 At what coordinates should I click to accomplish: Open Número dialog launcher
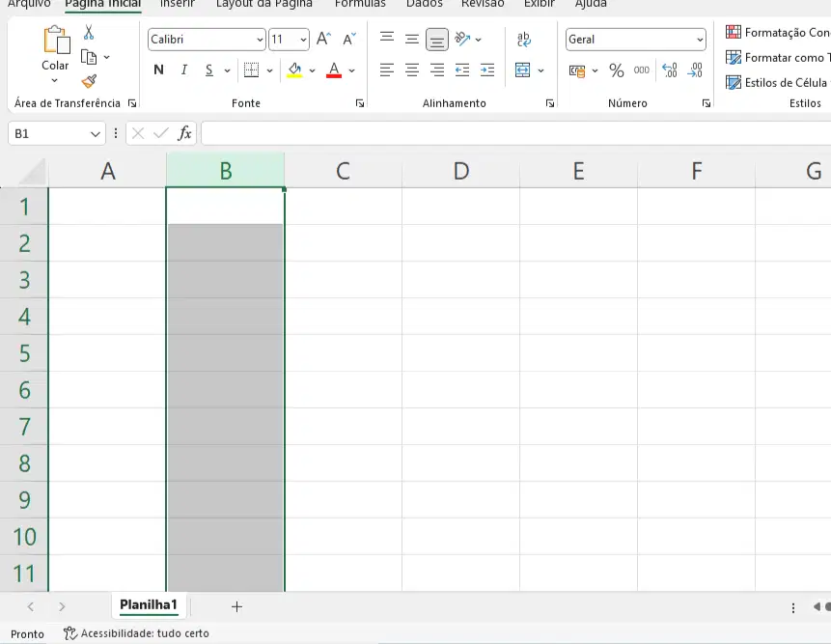click(706, 103)
